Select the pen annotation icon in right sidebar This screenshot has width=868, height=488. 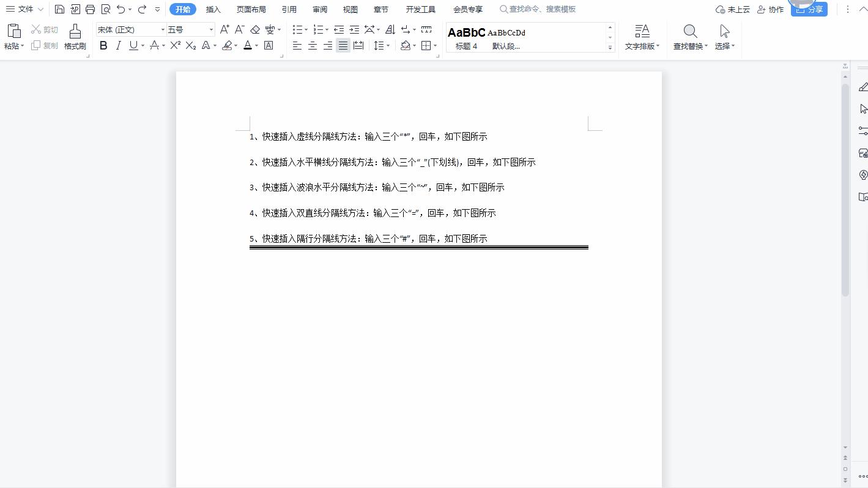tap(863, 86)
